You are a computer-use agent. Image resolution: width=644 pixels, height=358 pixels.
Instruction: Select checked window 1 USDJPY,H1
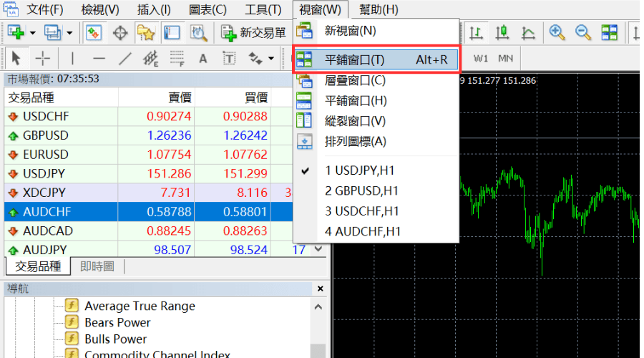tap(376, 170)
